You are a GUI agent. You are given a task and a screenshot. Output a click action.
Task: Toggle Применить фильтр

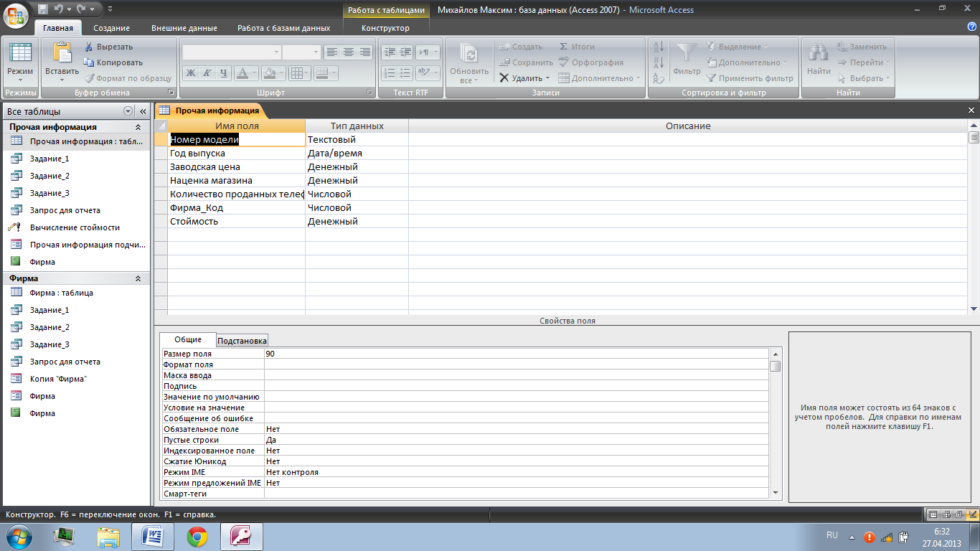click(x=750, y=78)
